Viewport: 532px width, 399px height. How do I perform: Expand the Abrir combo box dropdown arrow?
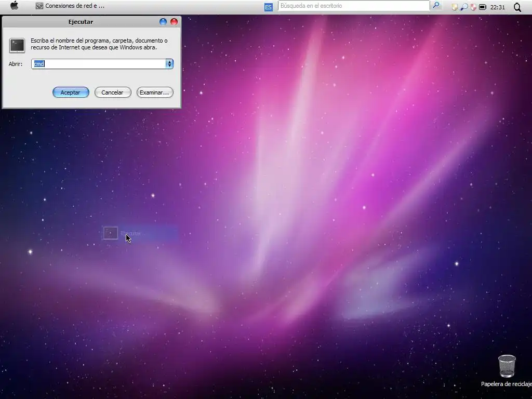point(169,64)
